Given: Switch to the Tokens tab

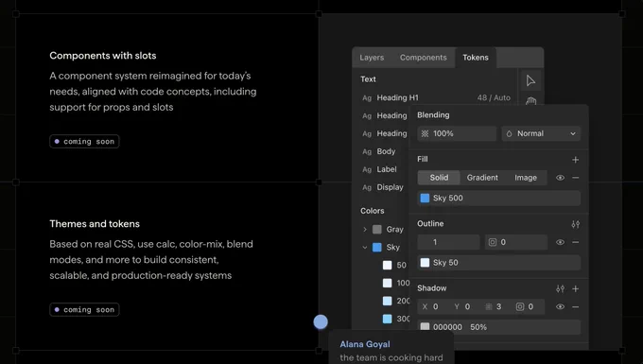Looking at the screenshot, I should pos(476,58).
